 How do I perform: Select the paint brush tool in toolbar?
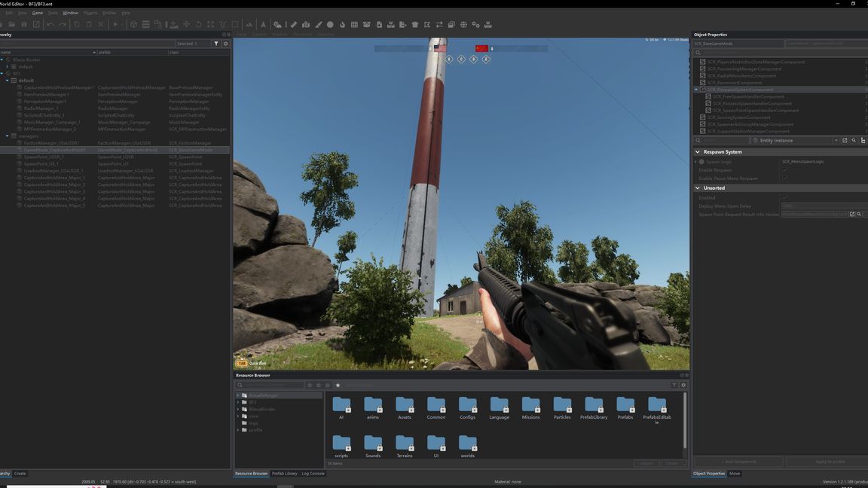pos(318,24)
